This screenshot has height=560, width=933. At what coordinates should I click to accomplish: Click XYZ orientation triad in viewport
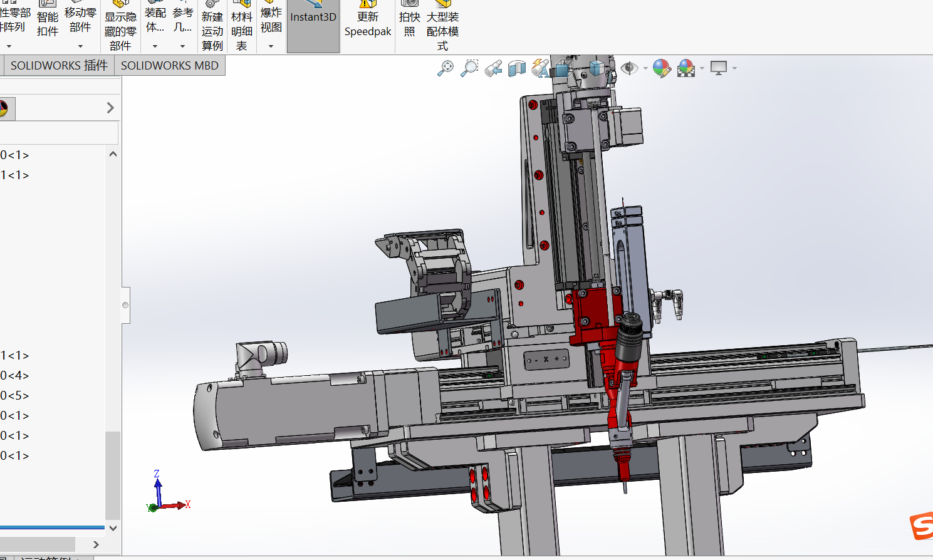click(x=167, y=492)
